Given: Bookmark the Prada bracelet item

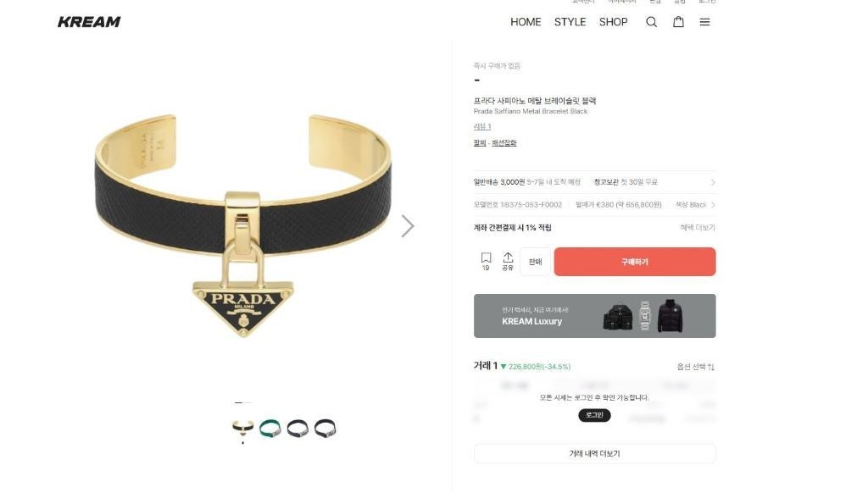Looking at the screenshot, I should 486,261.
